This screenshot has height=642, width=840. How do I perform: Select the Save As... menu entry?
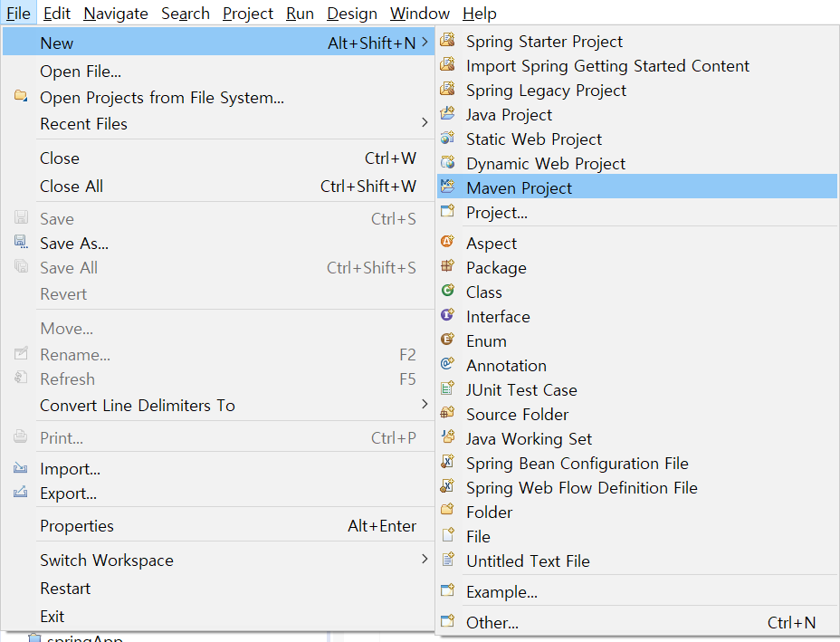point(218,244)
